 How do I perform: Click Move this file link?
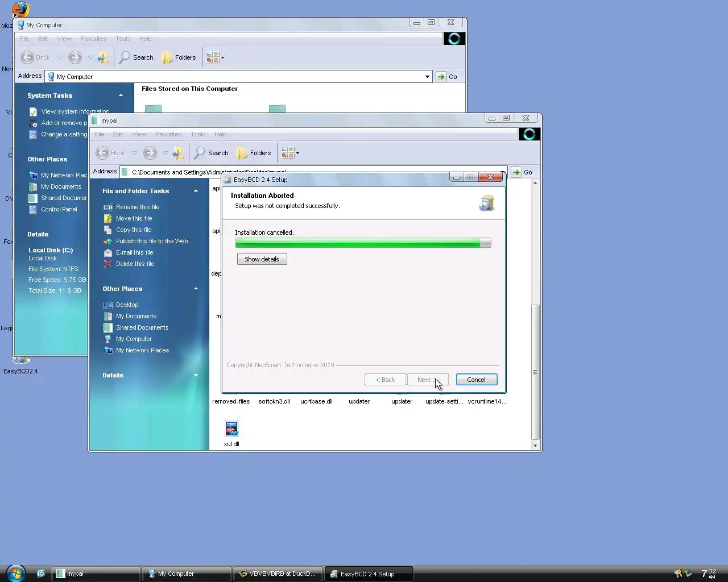pyautogui.click(x=134, y=218)
